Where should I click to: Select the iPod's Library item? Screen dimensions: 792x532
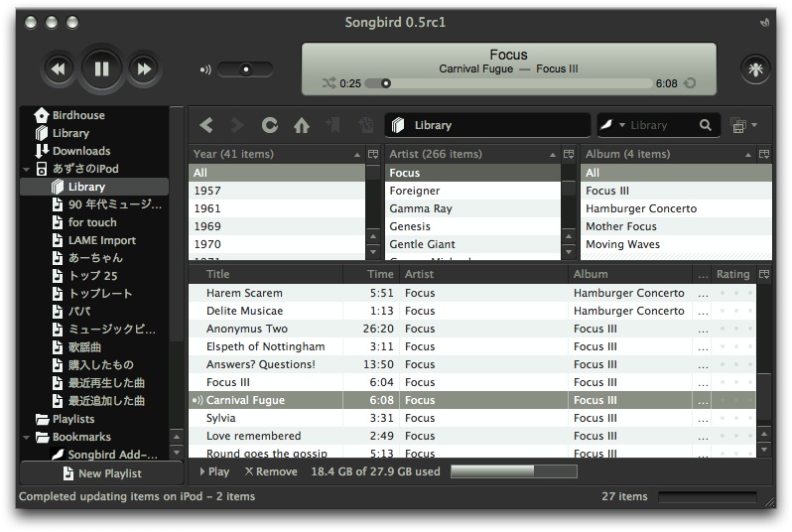click(94, 187)
